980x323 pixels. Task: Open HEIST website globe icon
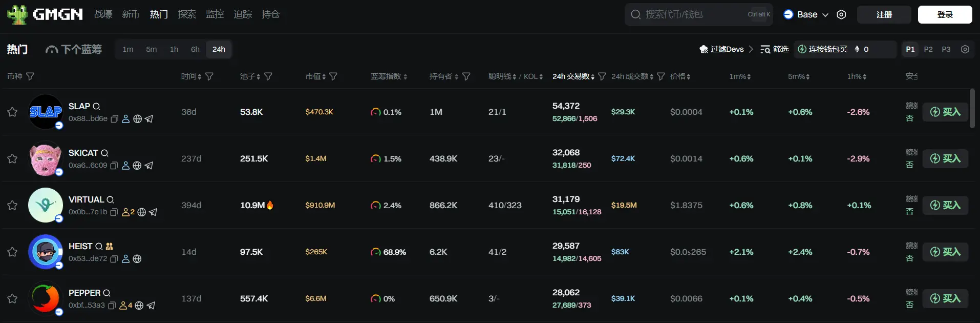(137, 259)
